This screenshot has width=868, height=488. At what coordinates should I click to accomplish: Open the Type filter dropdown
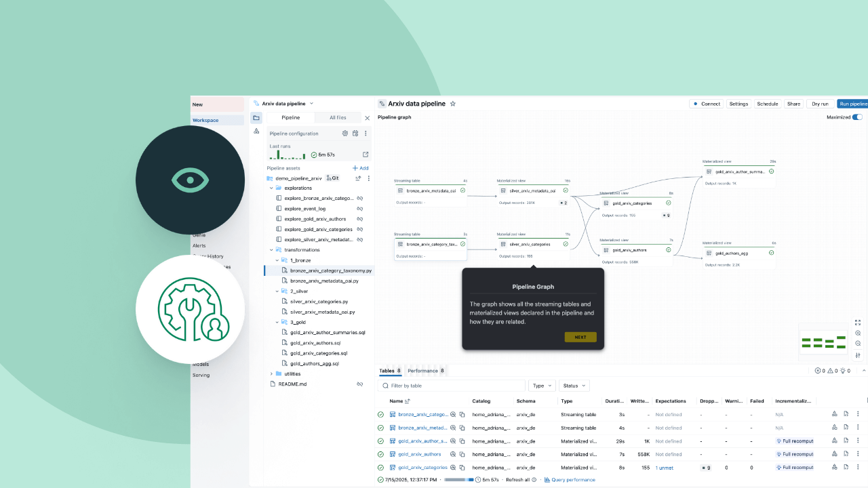click(x=542, y=386)
